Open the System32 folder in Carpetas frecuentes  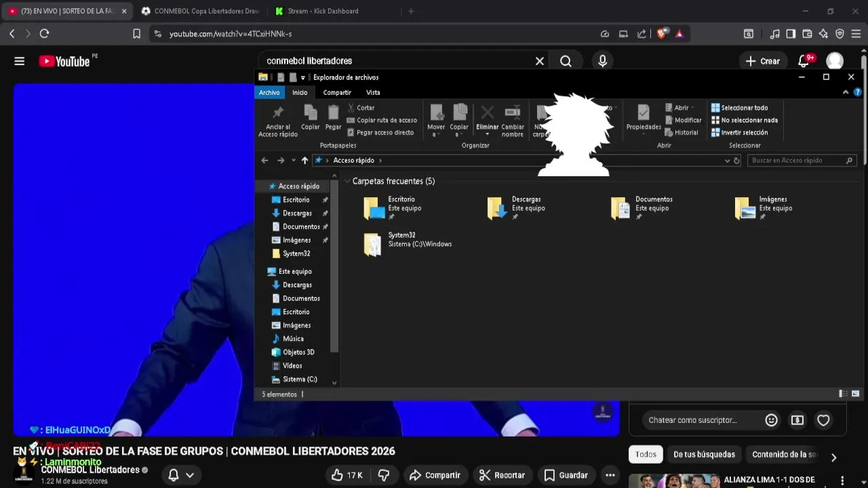pyautogui.click(x=407, y=243)
